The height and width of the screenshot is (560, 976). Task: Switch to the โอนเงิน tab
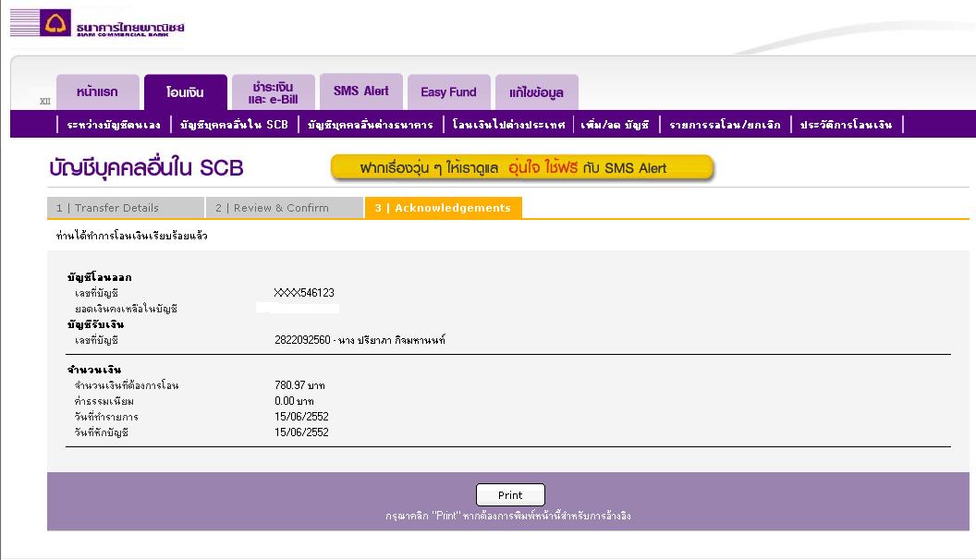coord(186,92)
